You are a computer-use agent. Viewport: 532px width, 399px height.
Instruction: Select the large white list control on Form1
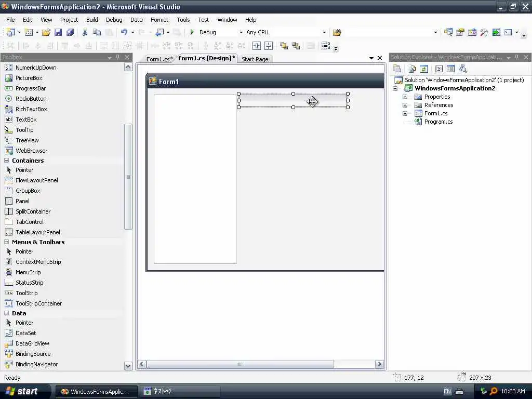click(x=195, y=179)
